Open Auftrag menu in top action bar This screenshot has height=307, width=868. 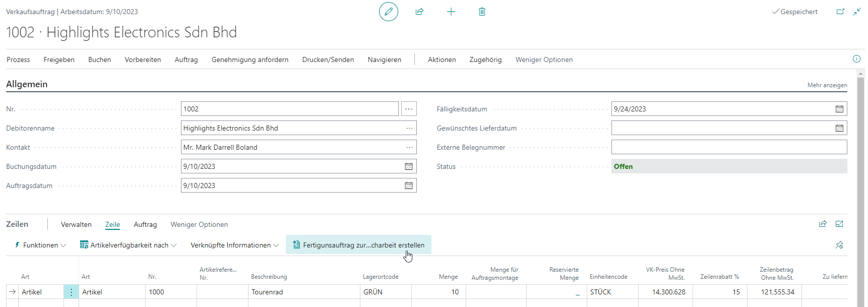186,59
